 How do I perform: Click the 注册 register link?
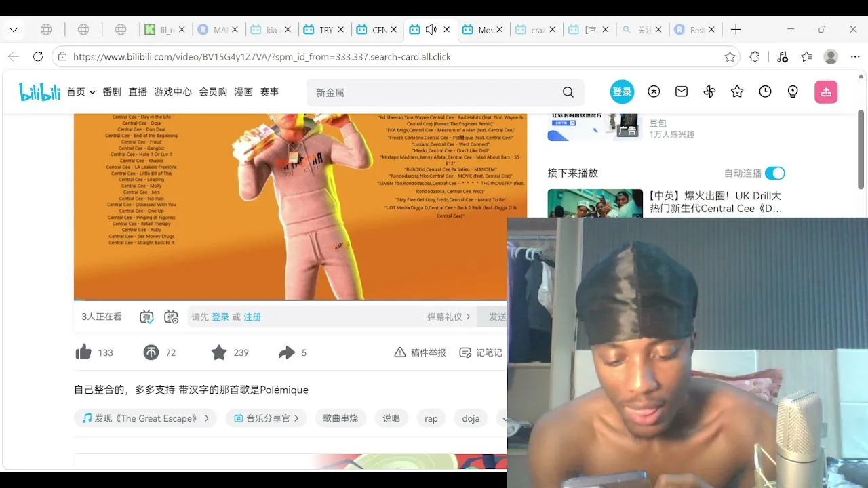[x=252, y=317]
